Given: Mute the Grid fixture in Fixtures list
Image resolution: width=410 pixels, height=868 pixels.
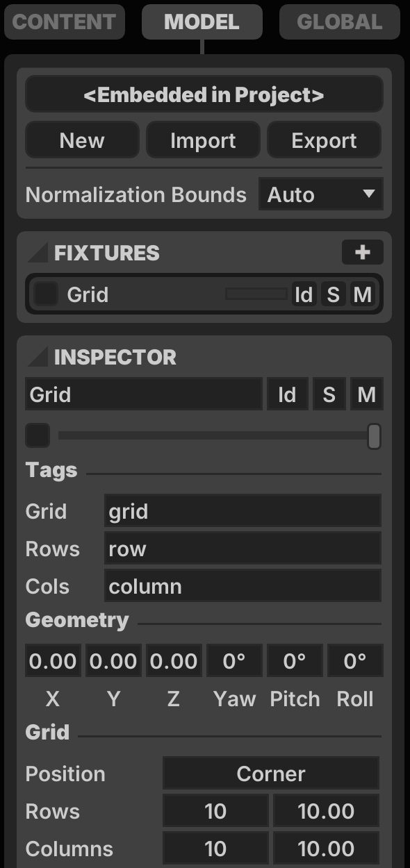Looking at the screenshot, I should coord(362,295).
